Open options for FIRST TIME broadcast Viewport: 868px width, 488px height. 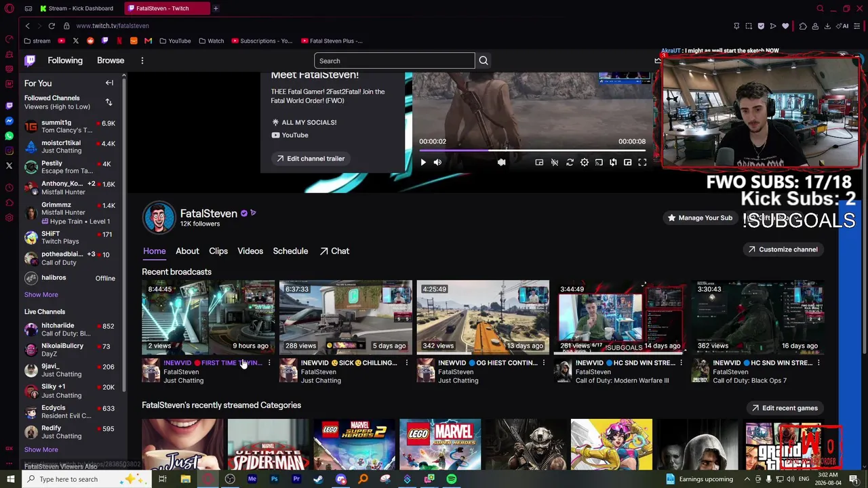tap(269, 363)
